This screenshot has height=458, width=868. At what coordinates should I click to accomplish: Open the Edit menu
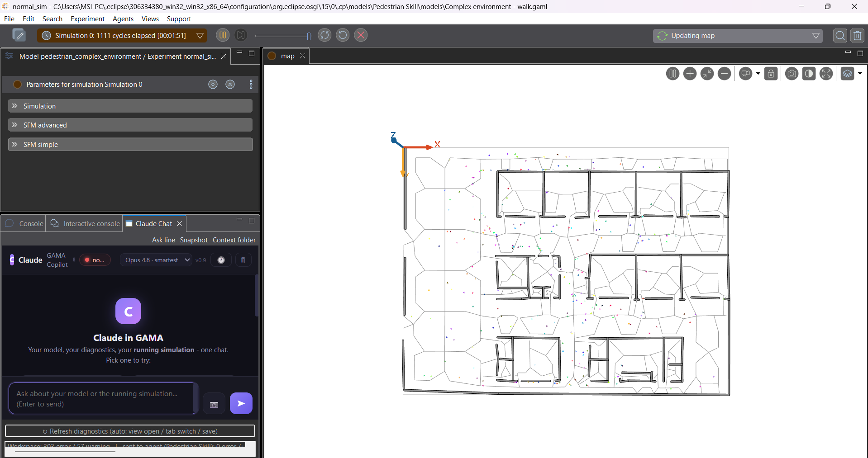click(29, 19)
